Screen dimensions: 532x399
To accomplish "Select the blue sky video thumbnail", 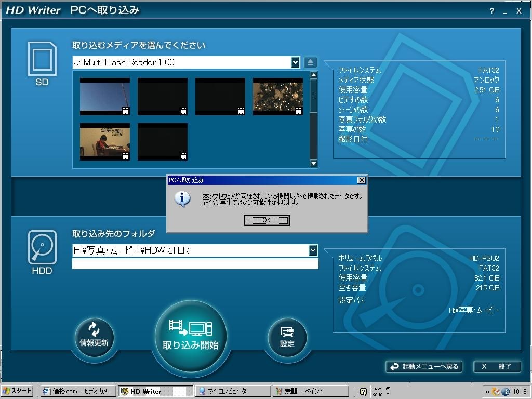I will (x=105, y=97).
